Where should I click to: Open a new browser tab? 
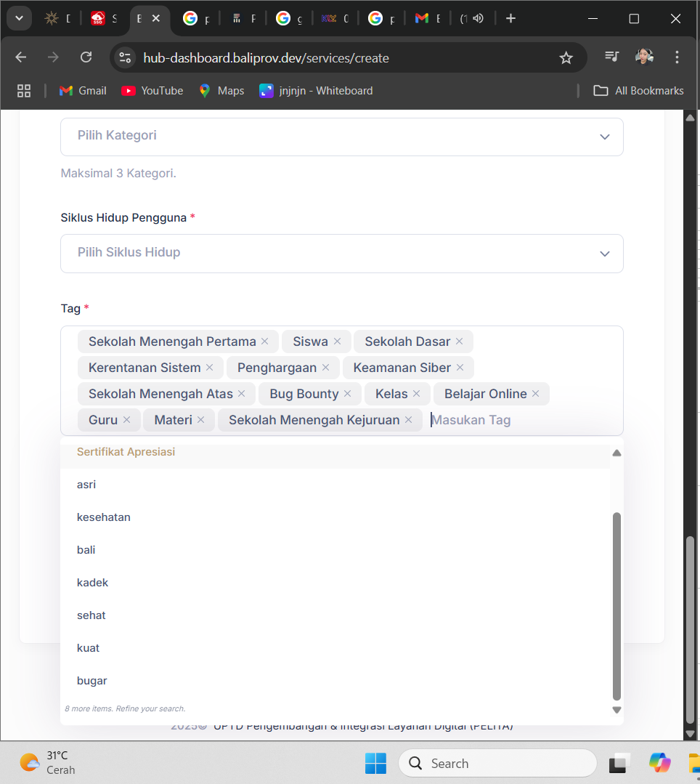[x=510, y=19]
